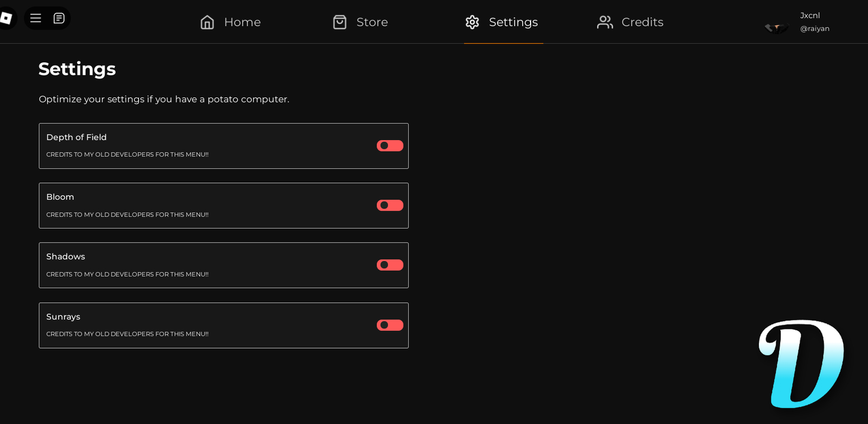
Task: Click the Settings page heading
Action: 77,69
